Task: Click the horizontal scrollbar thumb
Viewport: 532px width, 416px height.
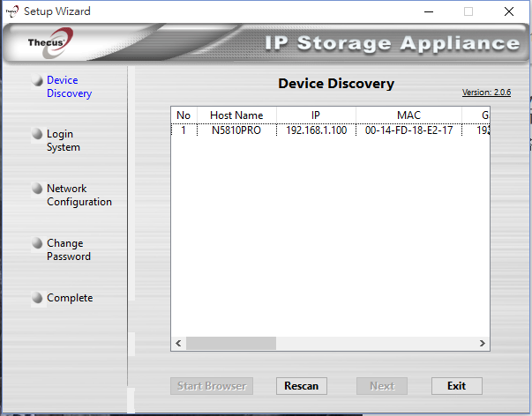Action: [x=231, y=343]
